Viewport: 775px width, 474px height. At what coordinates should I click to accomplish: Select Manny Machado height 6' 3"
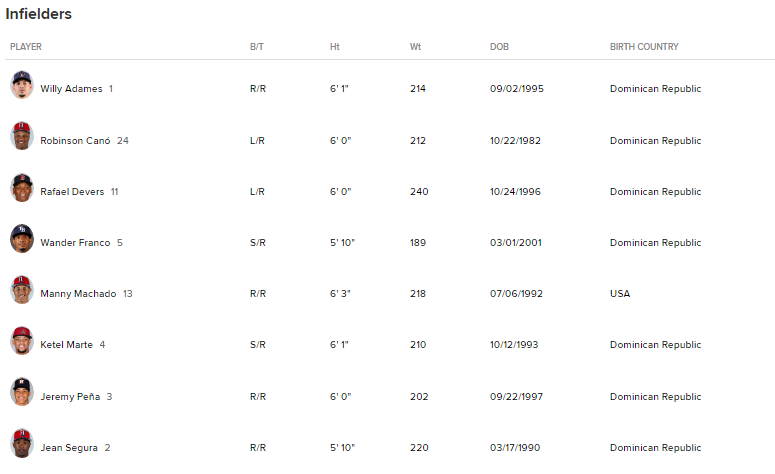coord(340,294)
